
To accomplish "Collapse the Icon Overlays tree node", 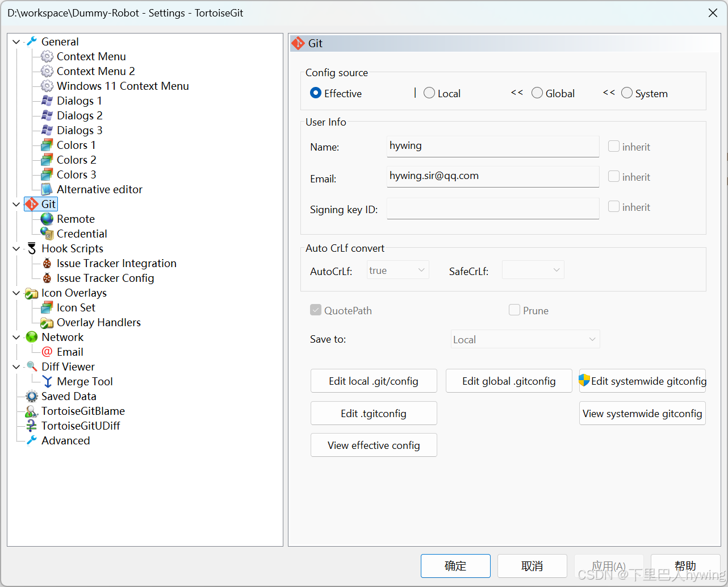I will [16, 293].
